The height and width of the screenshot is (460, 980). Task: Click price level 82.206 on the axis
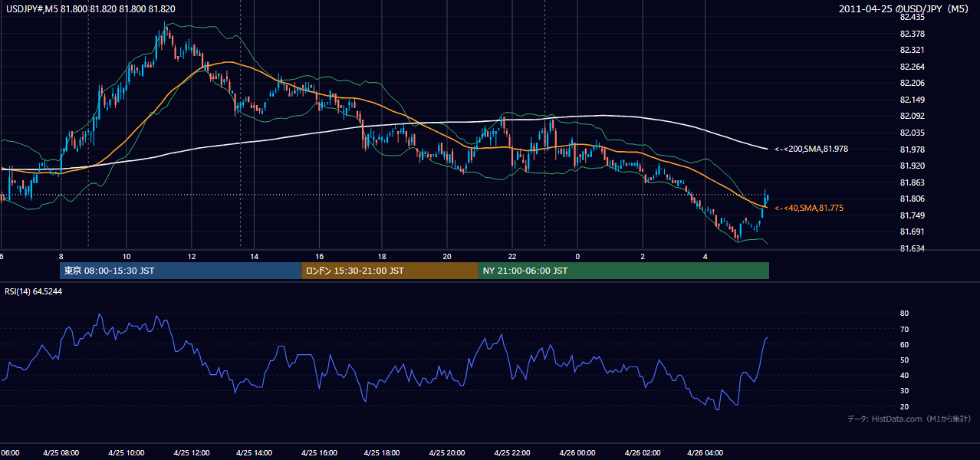(911, 83)
